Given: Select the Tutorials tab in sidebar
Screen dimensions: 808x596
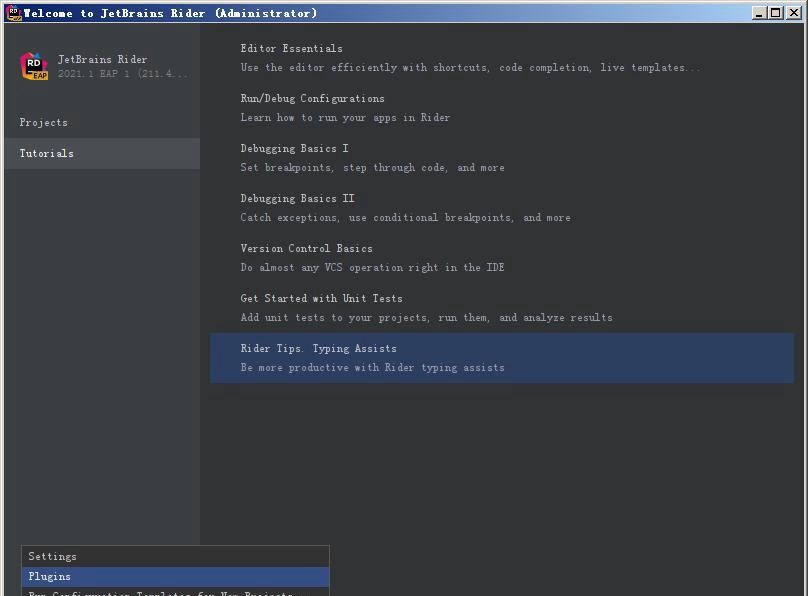Looking at the screenshot, I should click(102, 154).
